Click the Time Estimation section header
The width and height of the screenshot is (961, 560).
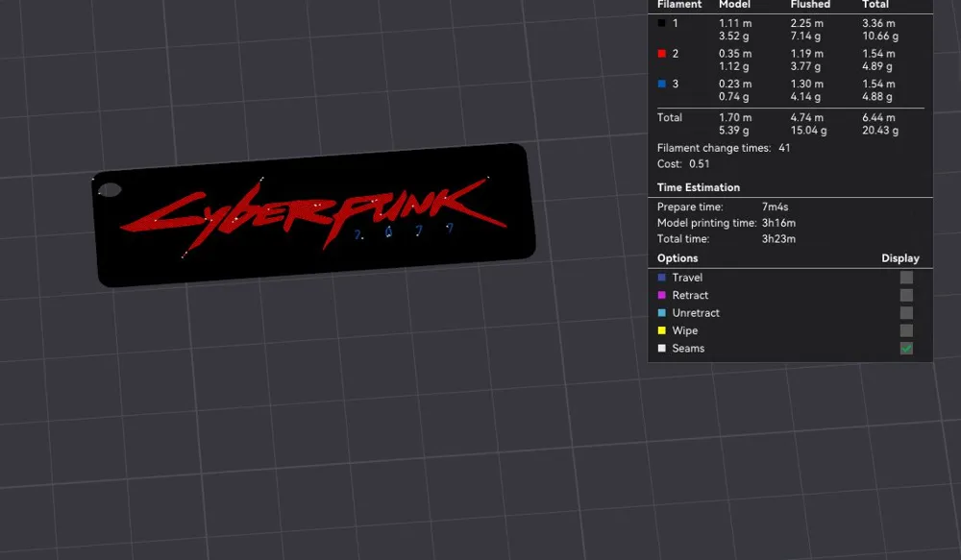698,187
